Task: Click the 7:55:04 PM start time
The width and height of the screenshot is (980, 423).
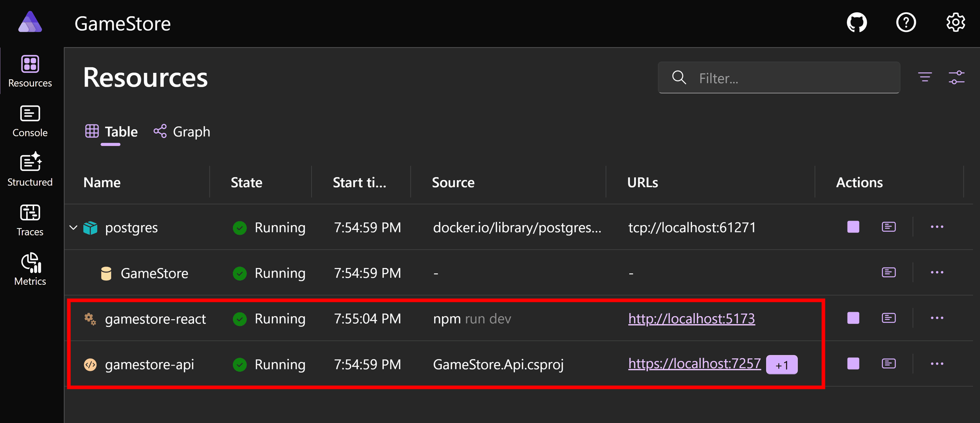Action: [x=367, y=319]
